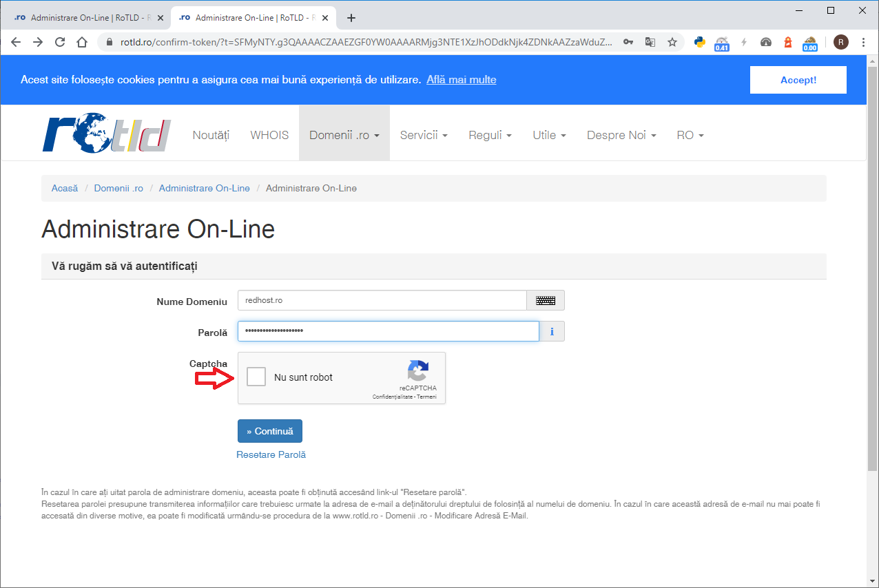879x588 pixels.
Task: Open the saved passwords key icon
Action: pos(628,42)
